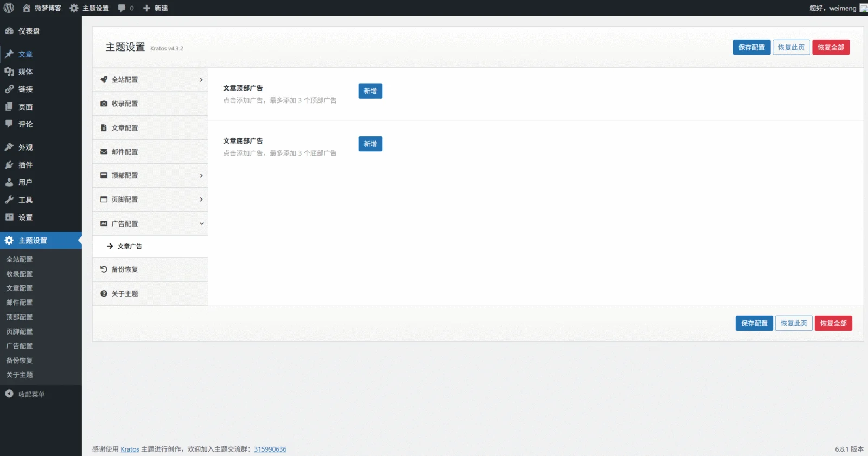Click the bottom red 恢复全部 button
The height and width of the screenshot is (456, 868).
coord(833,323)
